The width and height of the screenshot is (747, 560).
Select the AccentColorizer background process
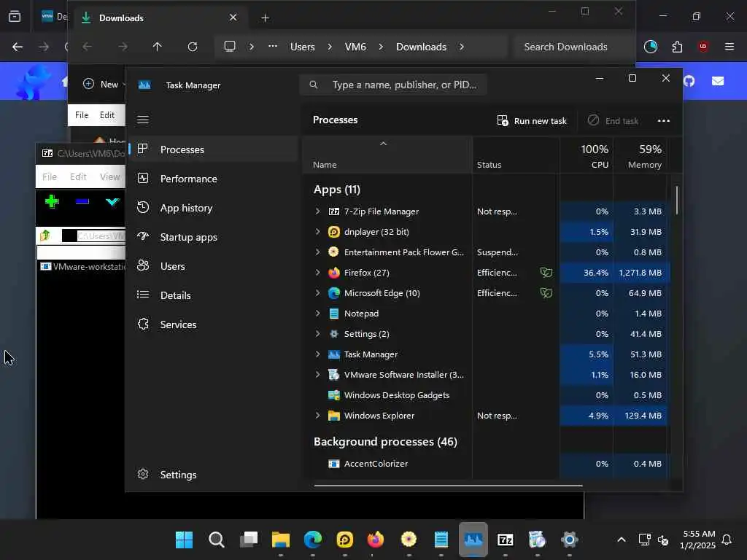click(x=486, y=464)
